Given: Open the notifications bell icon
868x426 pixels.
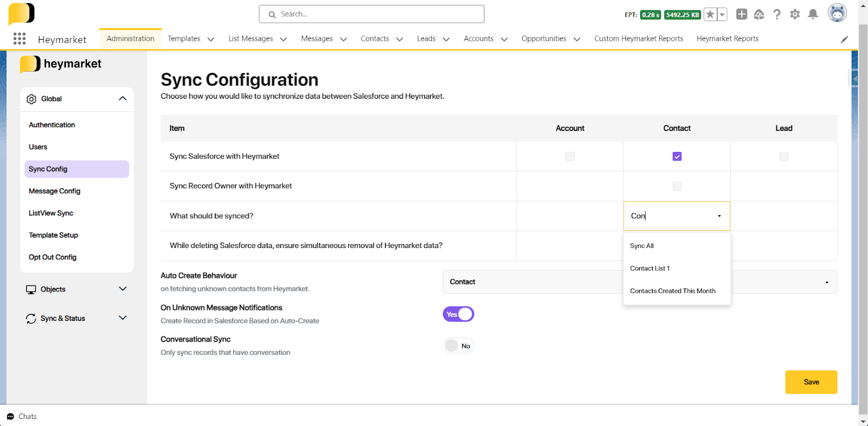Looking at the screenshot, I should 813,14.
